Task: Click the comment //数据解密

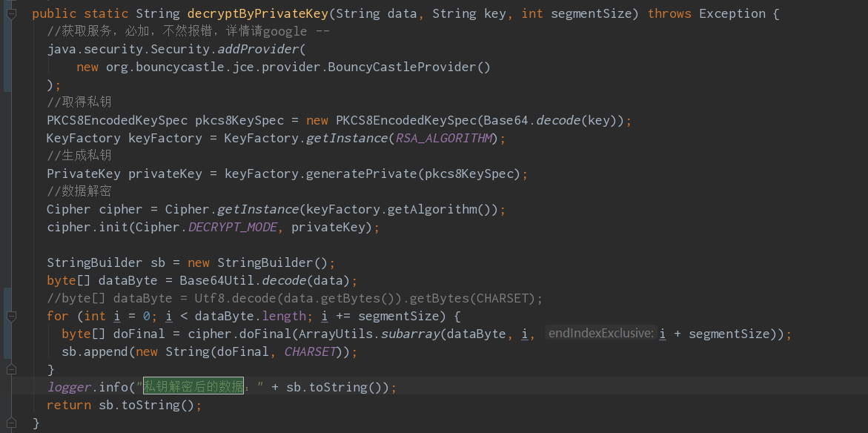Action: [79, 191]
